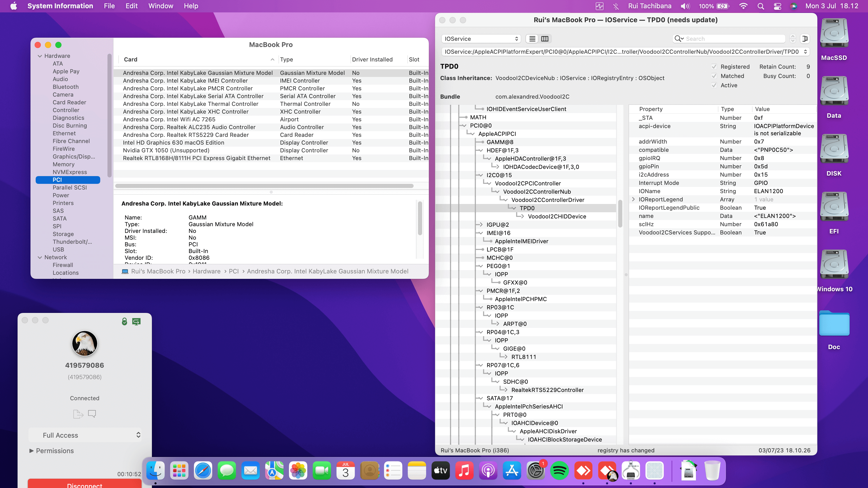Disconnect the remote session

point(84,484)
